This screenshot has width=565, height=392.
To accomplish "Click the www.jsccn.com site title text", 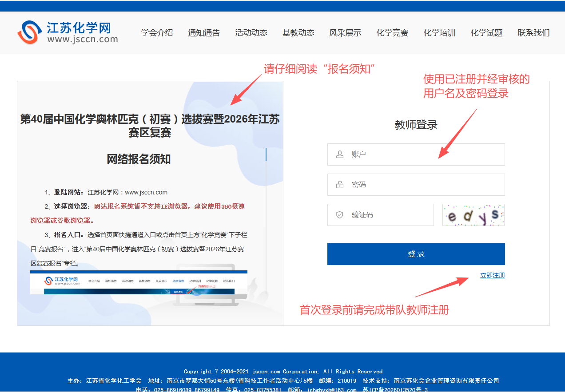I will (x=83, y=39).
